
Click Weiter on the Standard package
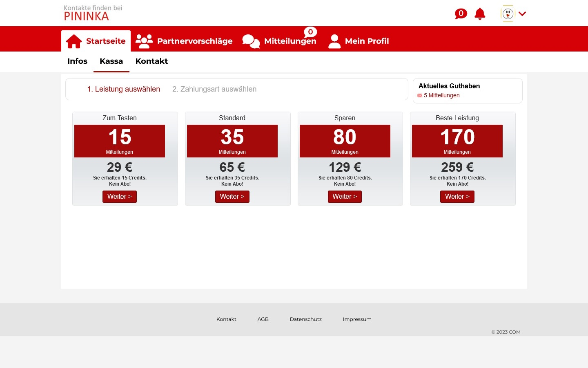[x=232, y=197]
